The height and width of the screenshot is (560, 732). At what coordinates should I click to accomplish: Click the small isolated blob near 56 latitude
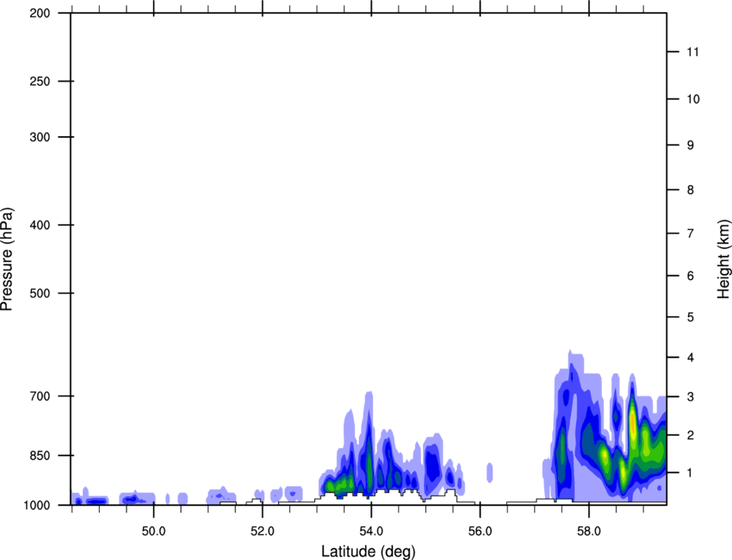tap(490, 472)
